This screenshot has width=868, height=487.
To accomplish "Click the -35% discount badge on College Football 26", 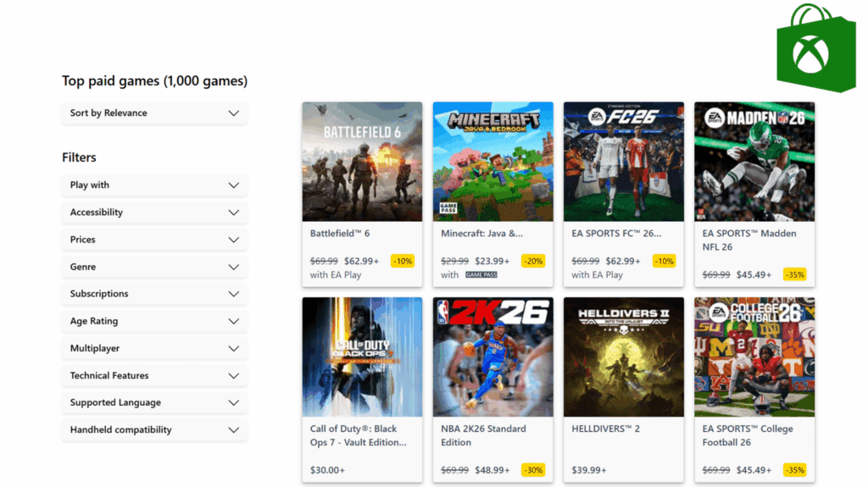I will click(795, 469).
